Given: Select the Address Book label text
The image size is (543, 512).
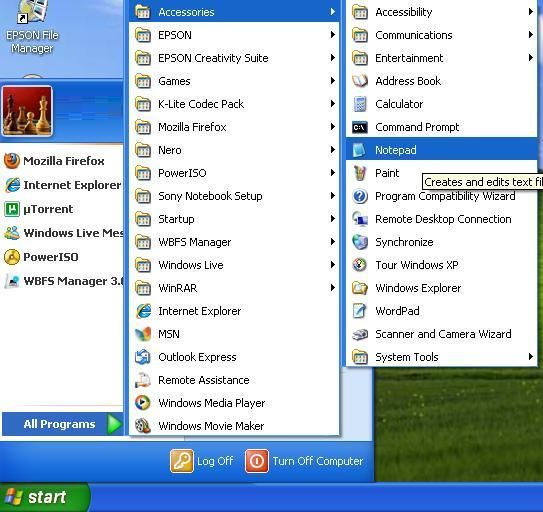Looking at the screenshot, I should click(x=408, y=81).
